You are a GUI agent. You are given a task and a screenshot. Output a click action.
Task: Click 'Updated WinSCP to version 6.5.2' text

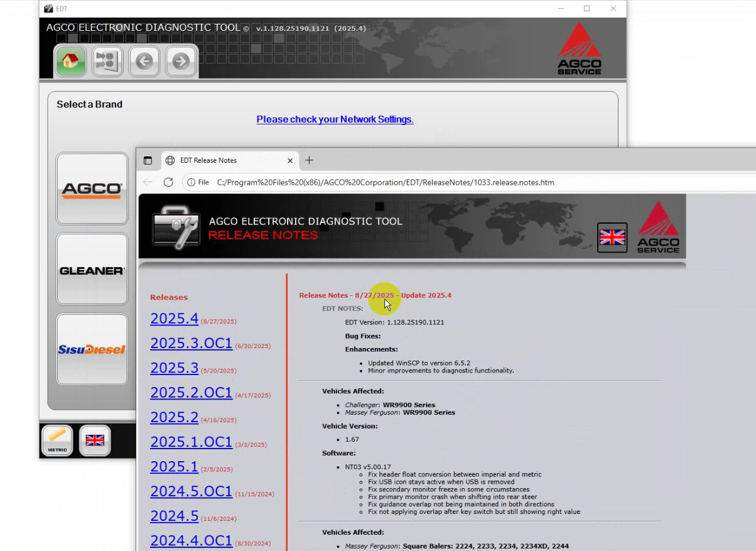pyautogui.click(x=419, y=363)
